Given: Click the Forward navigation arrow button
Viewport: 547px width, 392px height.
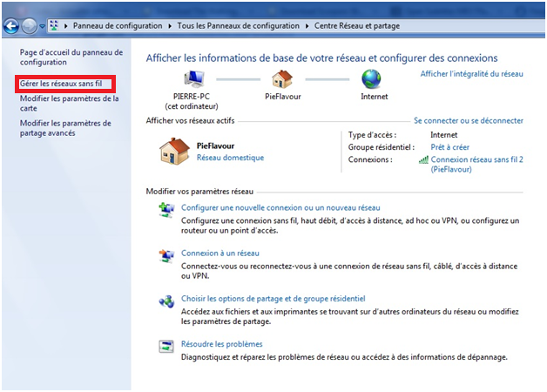Looking at the screenshot, I should point(30,26).
